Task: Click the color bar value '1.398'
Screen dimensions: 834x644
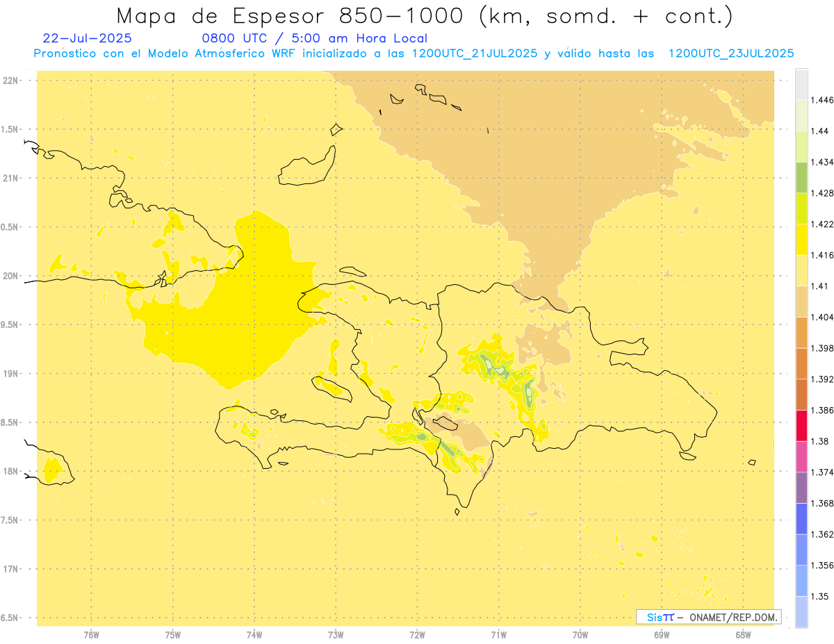Action: click(824, 348)
